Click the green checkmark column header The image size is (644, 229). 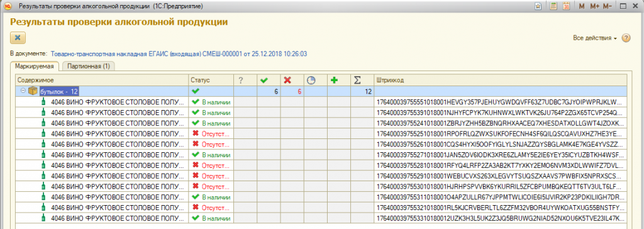click(x=265, y=81)
